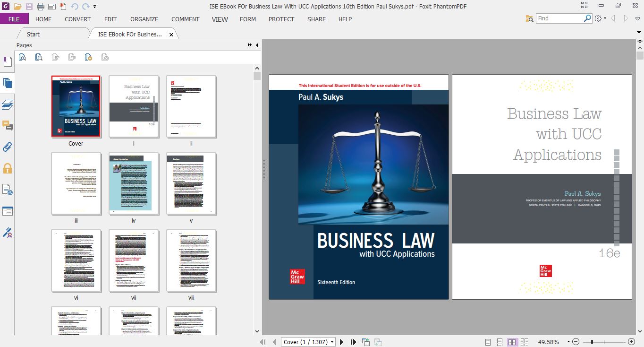Open Connected PDF panel in sidebar

(8, 190)
